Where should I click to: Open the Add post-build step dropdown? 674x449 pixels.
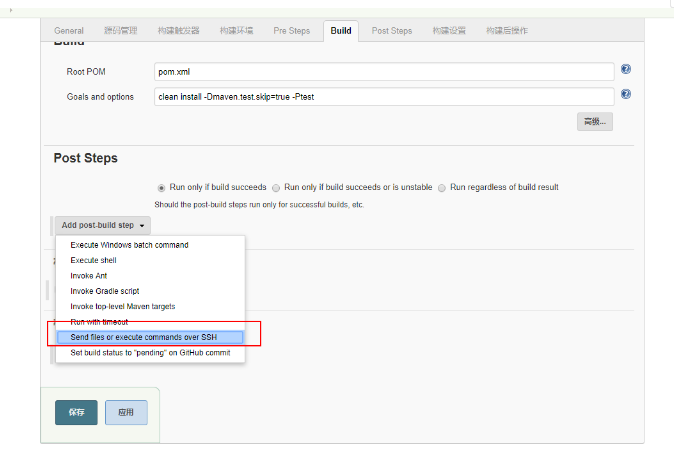tap(103, 225)
